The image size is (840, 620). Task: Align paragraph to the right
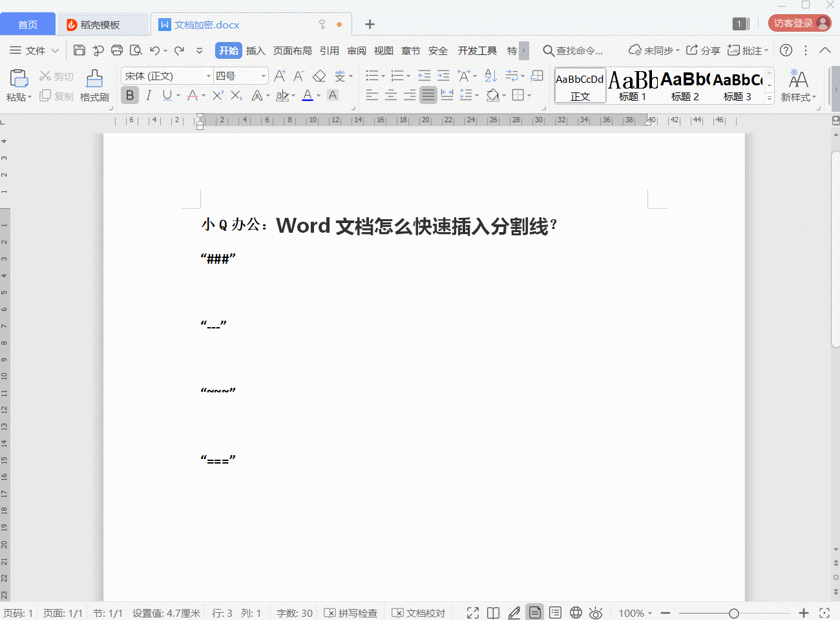410,96
